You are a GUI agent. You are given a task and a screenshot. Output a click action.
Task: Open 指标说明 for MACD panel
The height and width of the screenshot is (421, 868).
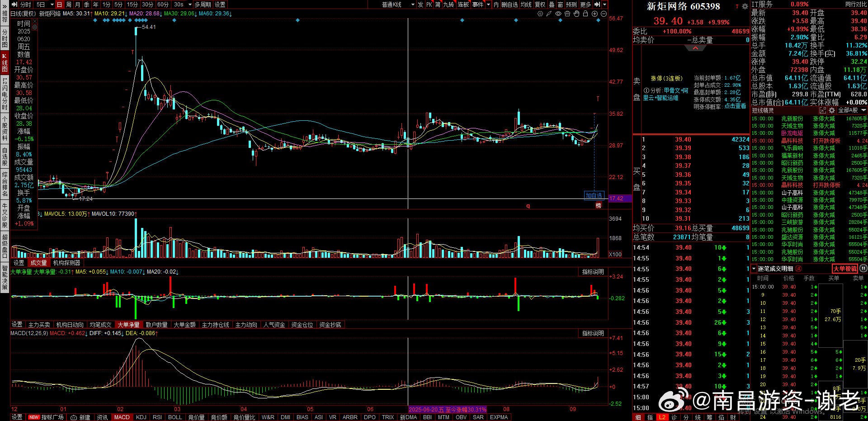[593, 333]
